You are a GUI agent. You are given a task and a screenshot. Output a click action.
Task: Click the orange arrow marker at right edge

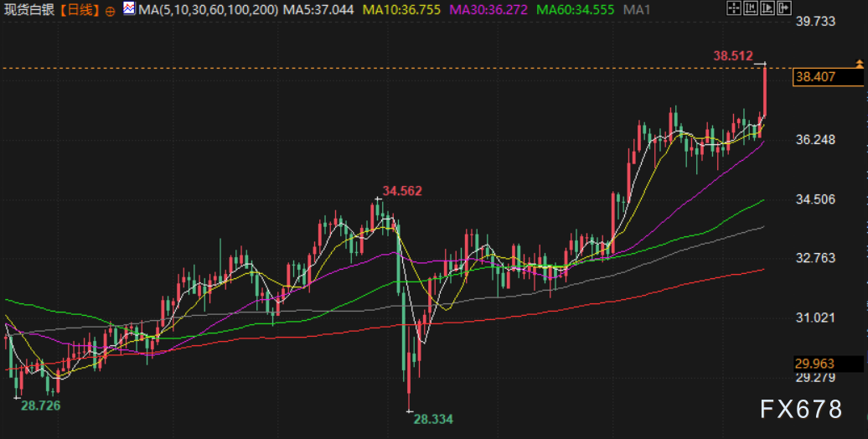click(859, 65)
